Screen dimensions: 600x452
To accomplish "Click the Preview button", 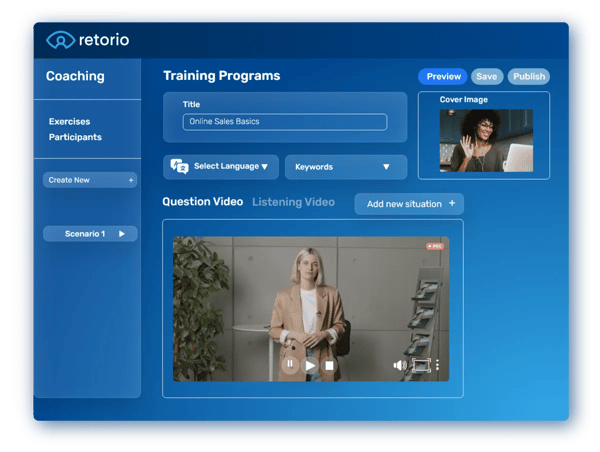I will 443,76.
